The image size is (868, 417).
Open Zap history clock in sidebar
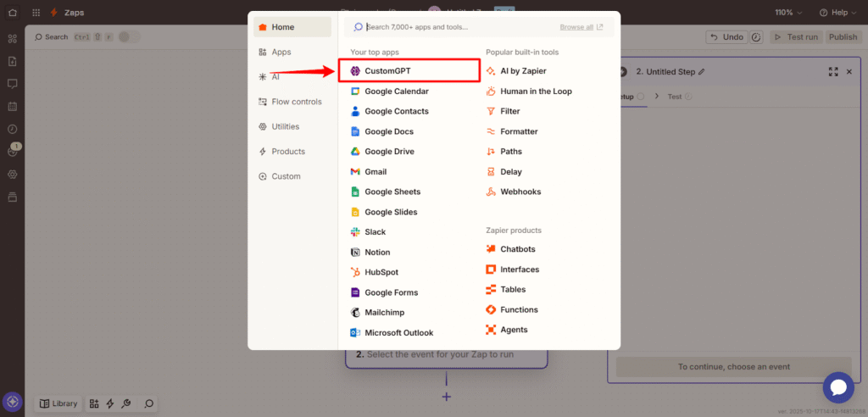[12, 129]
